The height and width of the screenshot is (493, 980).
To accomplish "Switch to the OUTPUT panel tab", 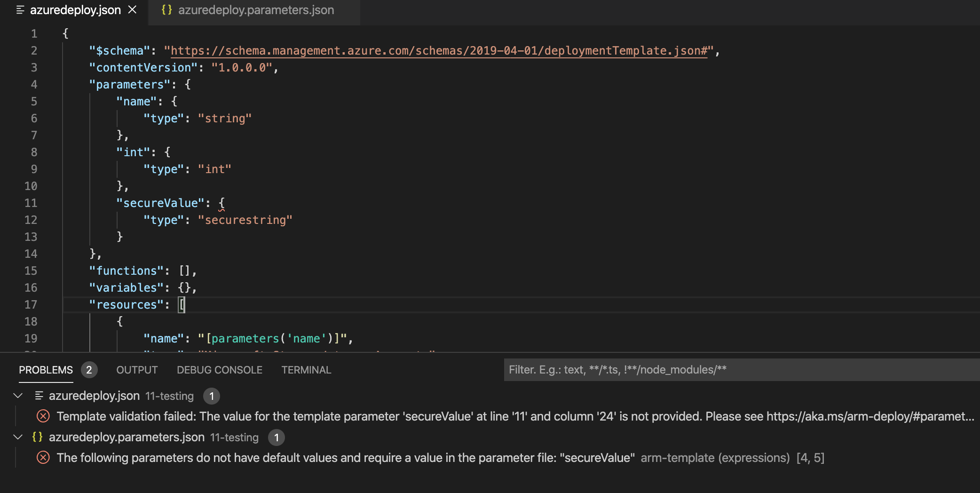I will click(136, 370).
